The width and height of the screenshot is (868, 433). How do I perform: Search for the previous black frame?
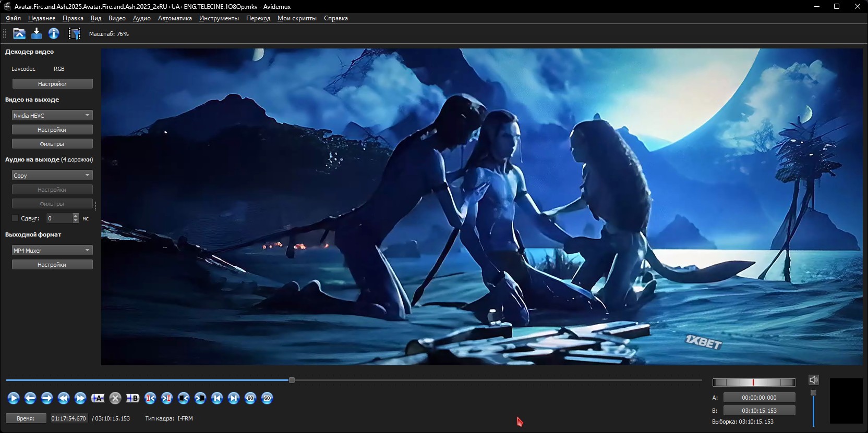(x=184, y=398)
